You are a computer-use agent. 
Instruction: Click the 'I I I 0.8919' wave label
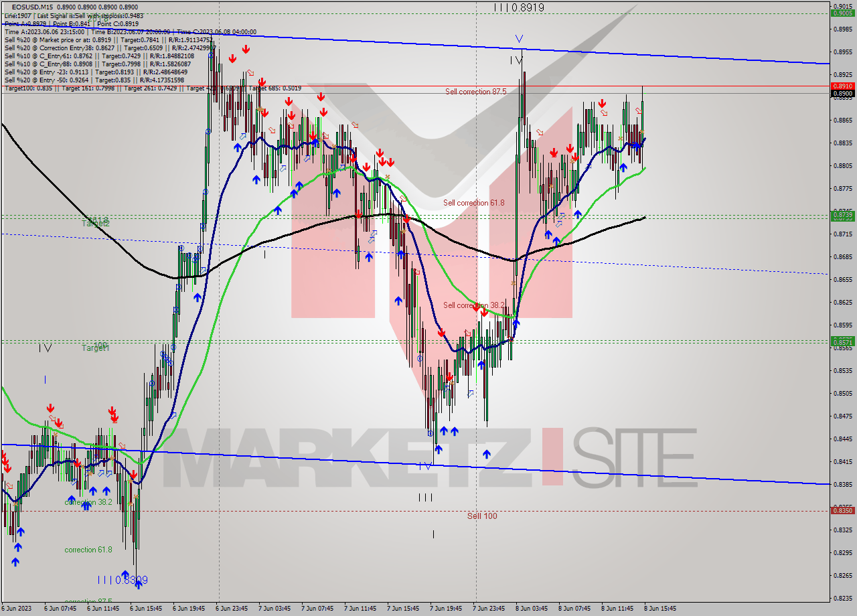(519, 7)
